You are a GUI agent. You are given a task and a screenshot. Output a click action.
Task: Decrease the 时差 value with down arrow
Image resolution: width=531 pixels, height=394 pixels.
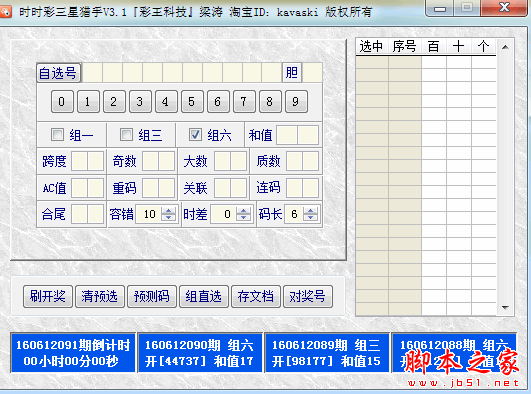243,218
